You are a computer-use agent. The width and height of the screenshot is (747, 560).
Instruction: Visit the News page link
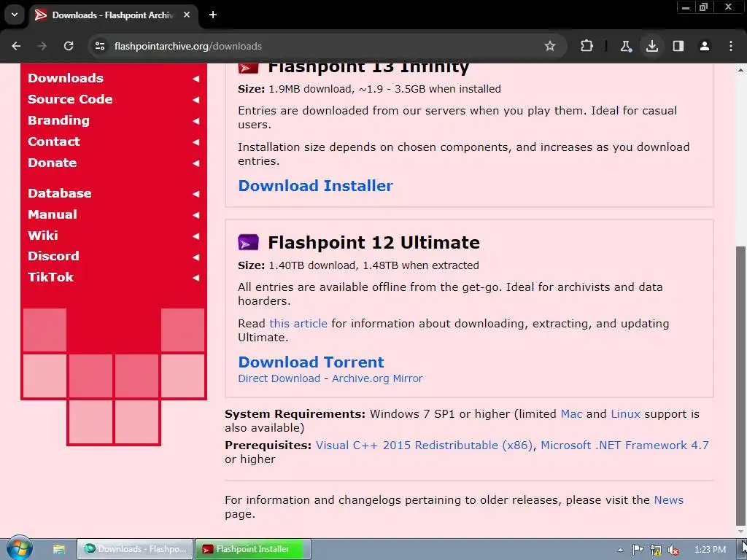pyautogui.click(x=668, y=500)
